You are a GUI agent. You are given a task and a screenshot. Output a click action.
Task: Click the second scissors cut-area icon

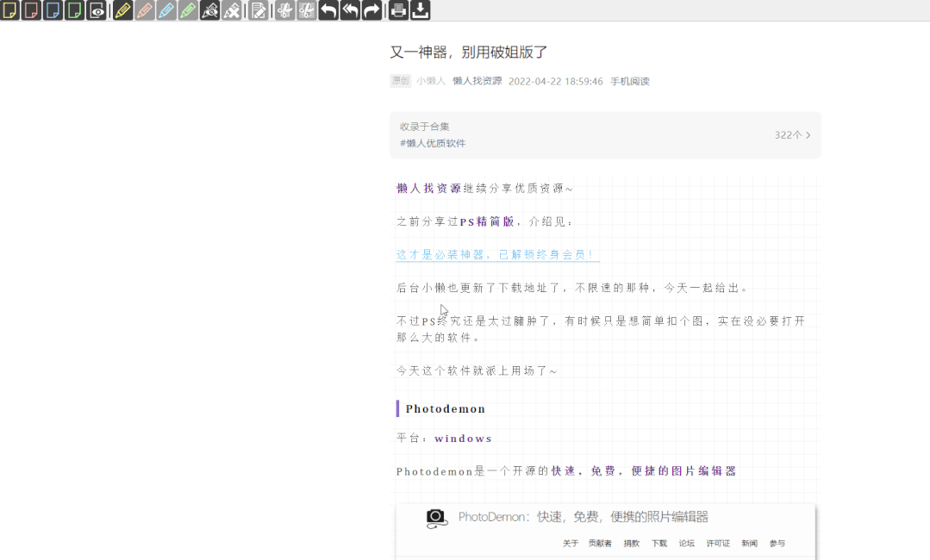(307, 10)
